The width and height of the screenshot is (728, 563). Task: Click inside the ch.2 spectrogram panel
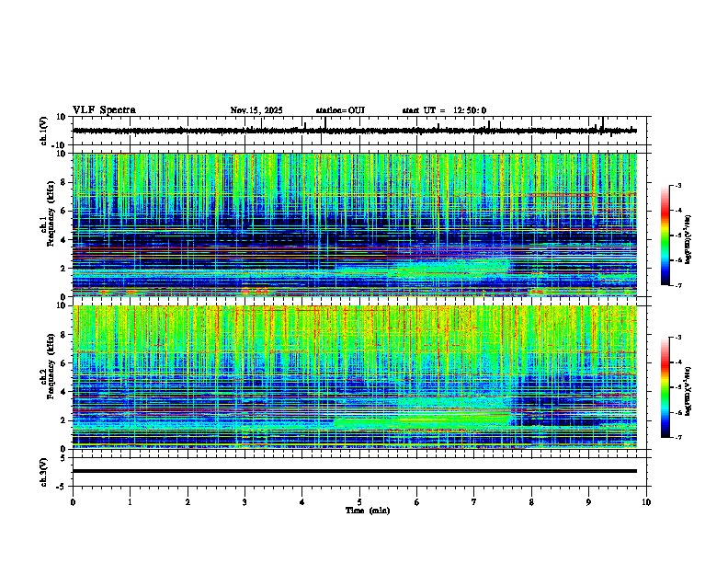pos(355,377)
